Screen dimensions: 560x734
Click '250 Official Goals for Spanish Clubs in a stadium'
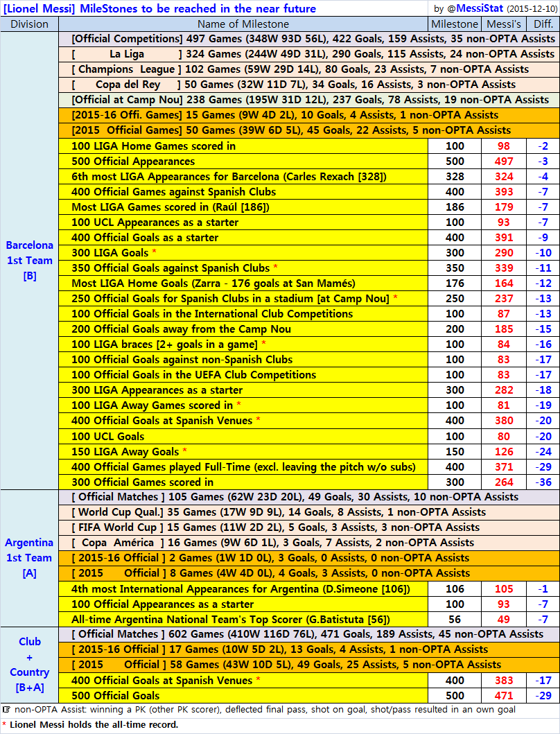point(243,299)
